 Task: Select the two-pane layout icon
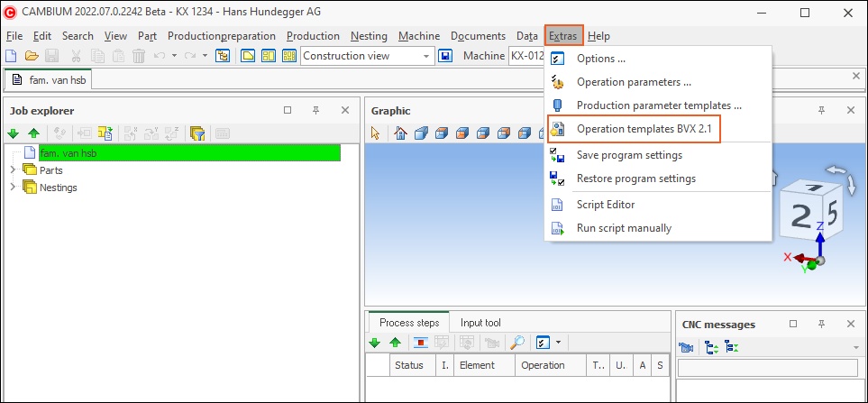[269, 56]
